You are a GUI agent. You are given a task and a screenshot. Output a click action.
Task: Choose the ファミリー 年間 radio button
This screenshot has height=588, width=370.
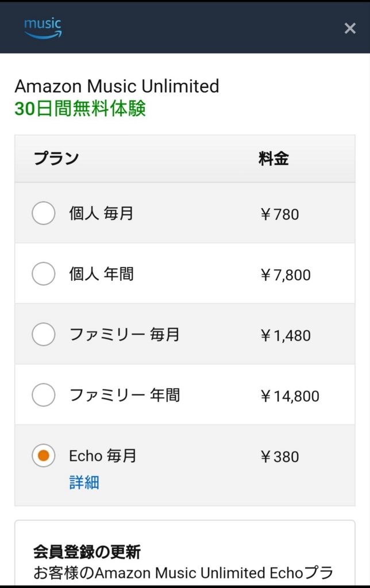tap(44, 395)
